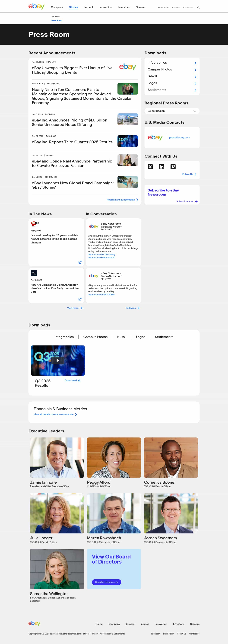Click chevron next to Settlements in sidebar
The image size is (228, 644).
[195, 90]
